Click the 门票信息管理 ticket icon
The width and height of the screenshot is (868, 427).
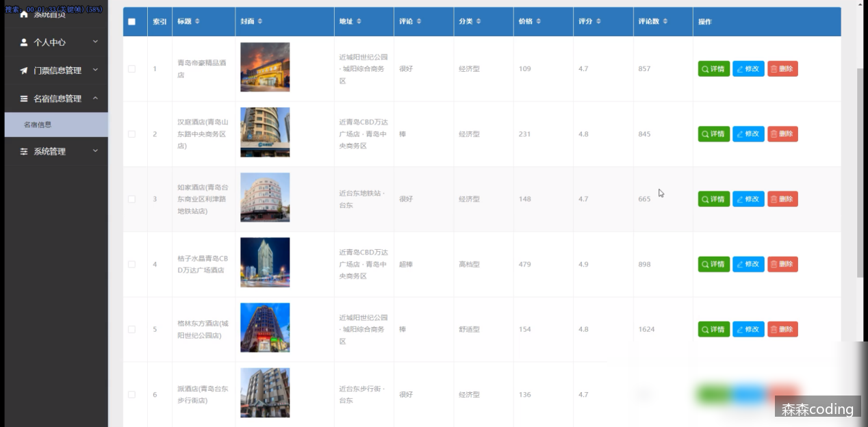click(25, 70)
